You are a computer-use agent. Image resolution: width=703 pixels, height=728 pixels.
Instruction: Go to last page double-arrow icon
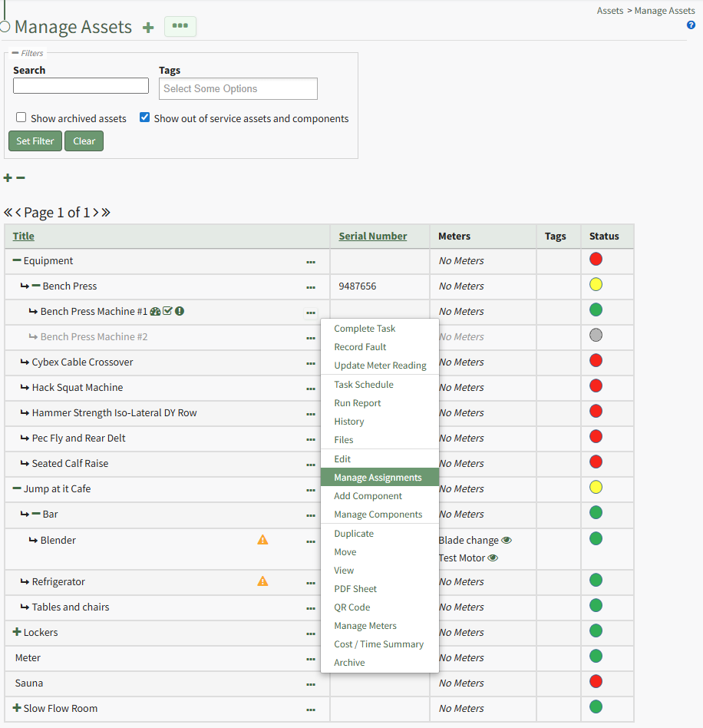pos(106,213)
